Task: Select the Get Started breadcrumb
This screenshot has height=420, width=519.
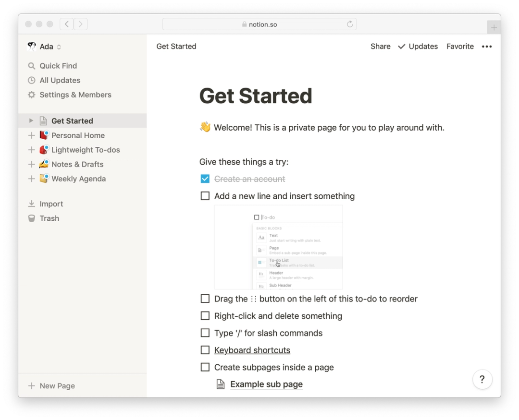Action: [x=176, y=46]
